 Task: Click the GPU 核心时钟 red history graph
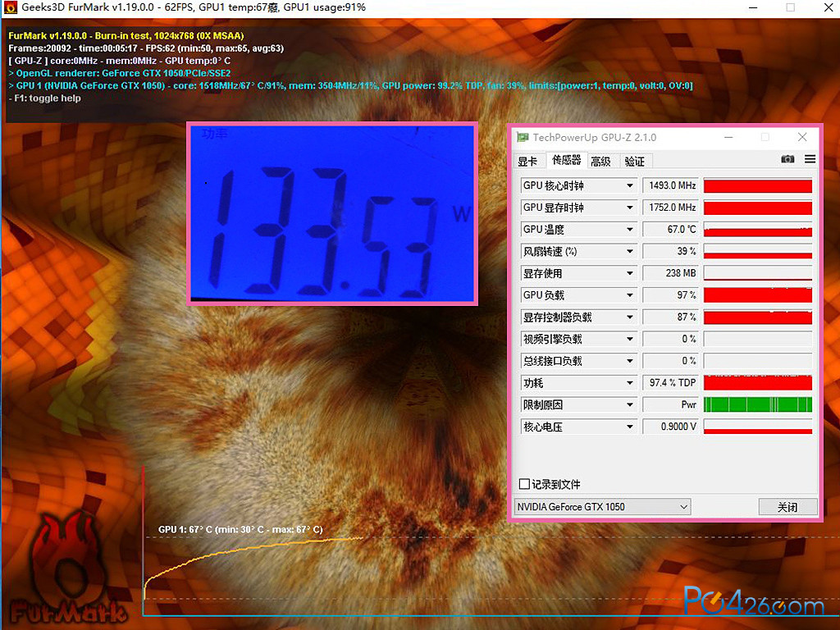[x=757, y=186]
